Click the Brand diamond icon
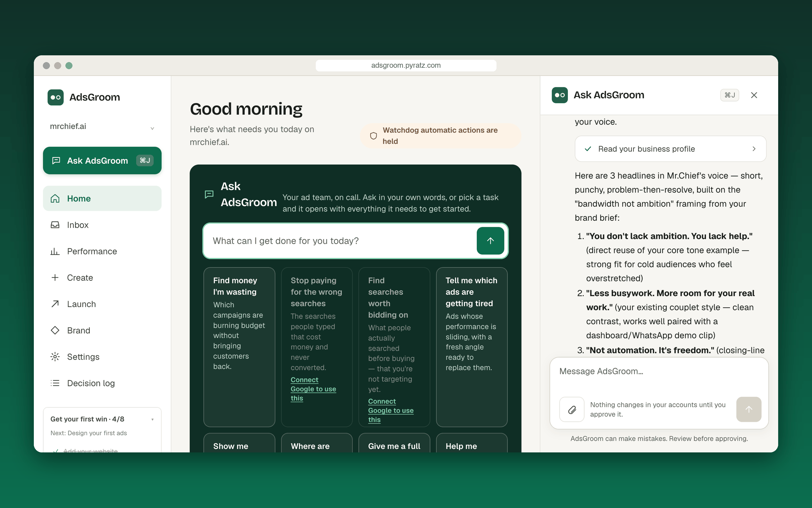This screenshot has width=812, height=508. [x=55, y=330]
